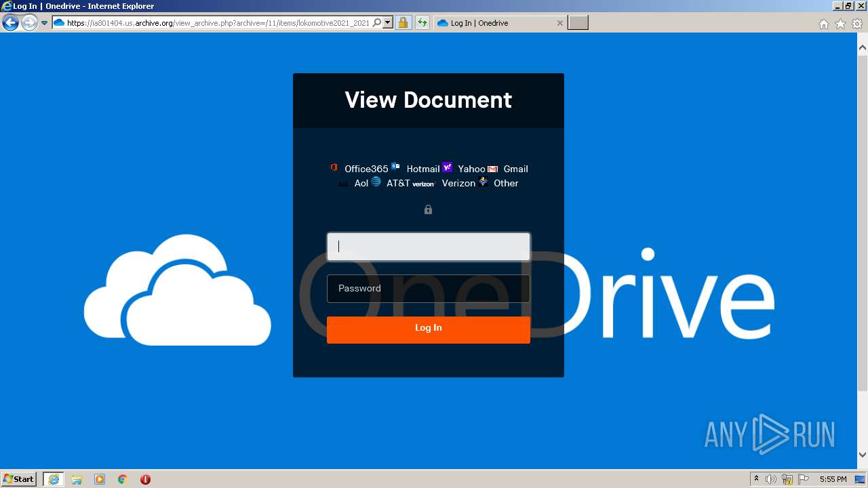Image resolution: width=868 pixels, height=488 pixels.
Task: Focus the email input field
Action: point(429,247)
